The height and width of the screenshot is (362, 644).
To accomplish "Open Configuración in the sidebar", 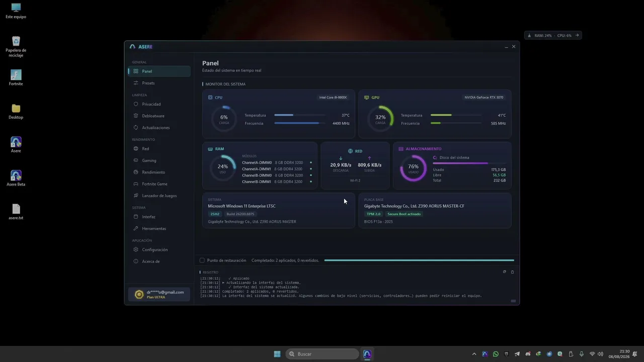I will [159, 249].
